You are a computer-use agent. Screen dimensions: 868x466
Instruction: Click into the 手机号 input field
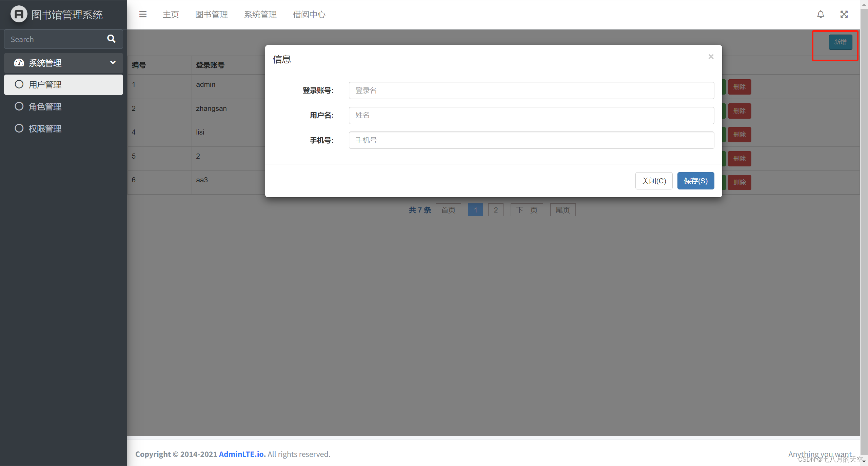click(531, 140)
